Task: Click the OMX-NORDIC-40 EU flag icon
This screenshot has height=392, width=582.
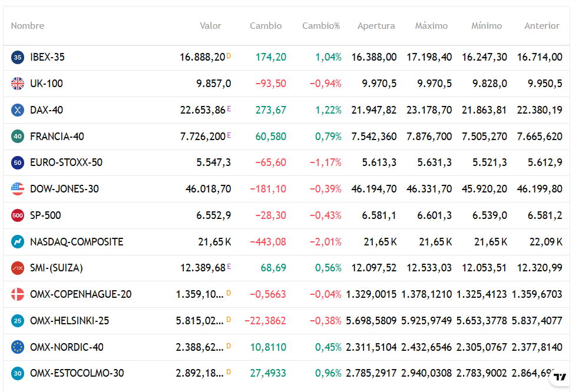Action: point(18,347)
